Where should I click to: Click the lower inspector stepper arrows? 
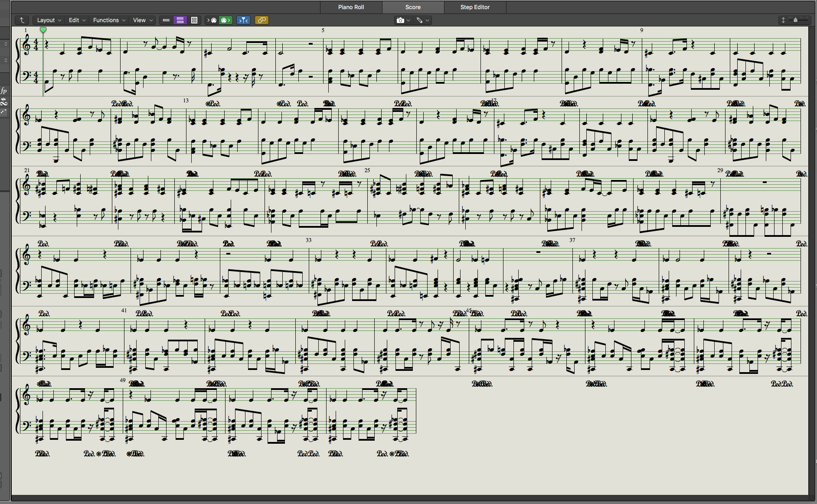(6, 60)
